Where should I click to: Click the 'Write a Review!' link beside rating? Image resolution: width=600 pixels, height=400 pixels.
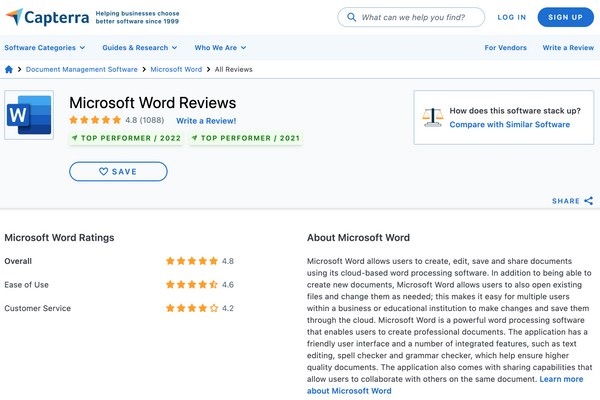click(x=206, y=121)
